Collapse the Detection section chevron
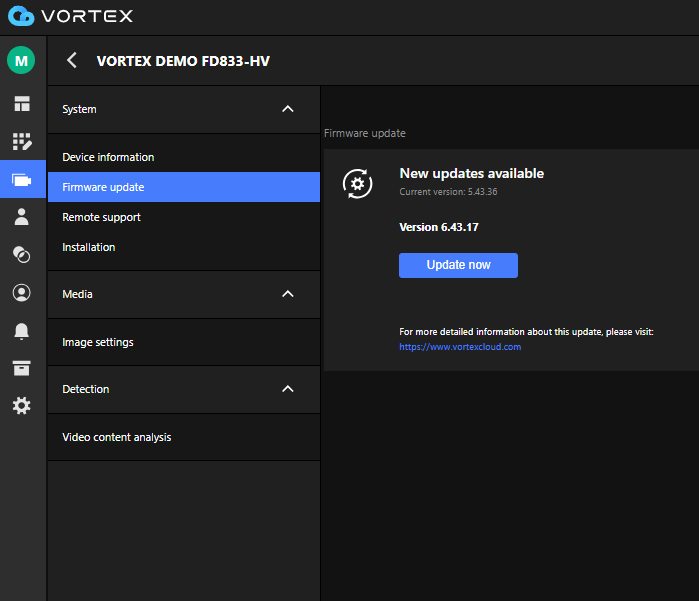 point(288,389)
